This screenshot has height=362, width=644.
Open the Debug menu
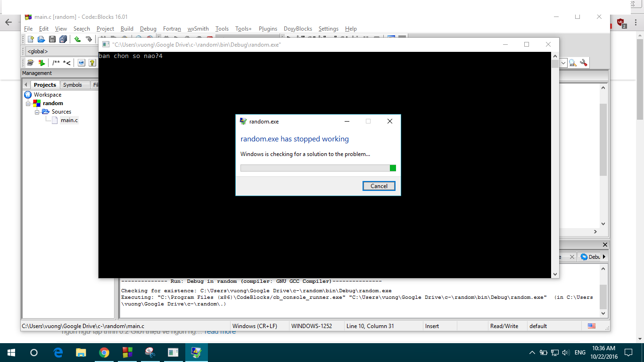[x=148, y=29]
